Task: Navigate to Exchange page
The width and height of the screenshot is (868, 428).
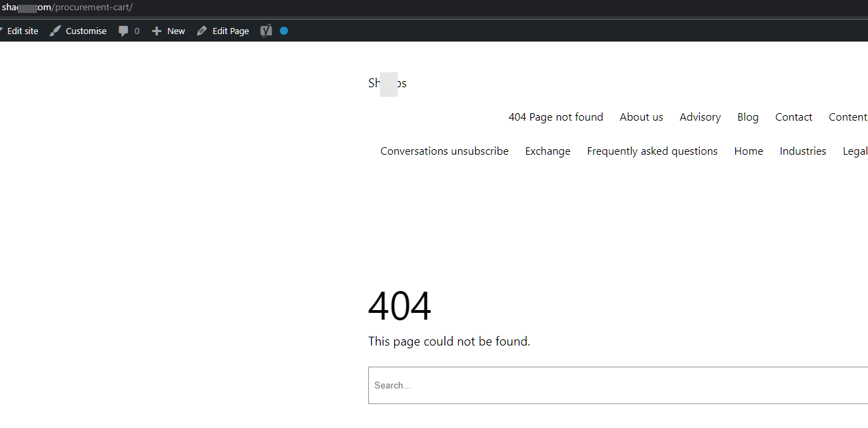Action: point(547,151)
